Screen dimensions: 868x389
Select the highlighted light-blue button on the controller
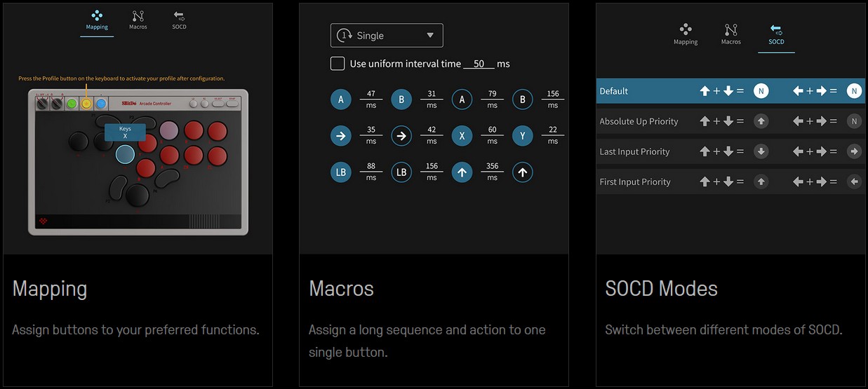point(125,154)
